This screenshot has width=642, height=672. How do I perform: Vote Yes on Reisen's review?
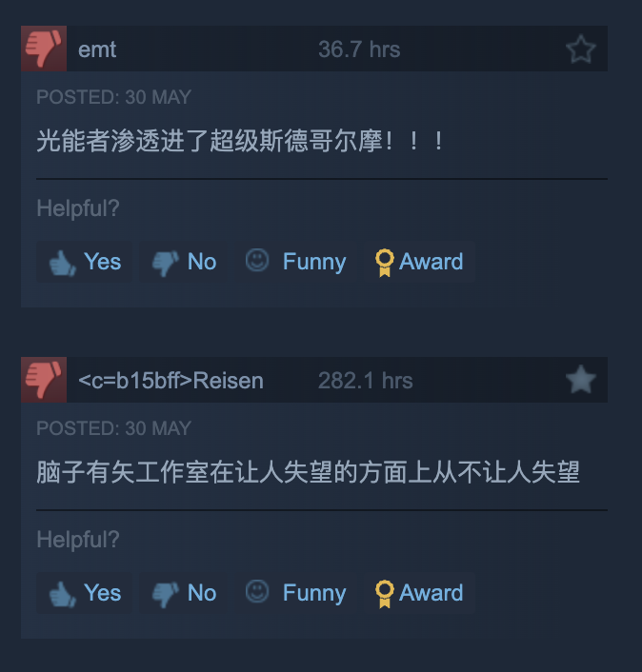(x=85, y=593)
